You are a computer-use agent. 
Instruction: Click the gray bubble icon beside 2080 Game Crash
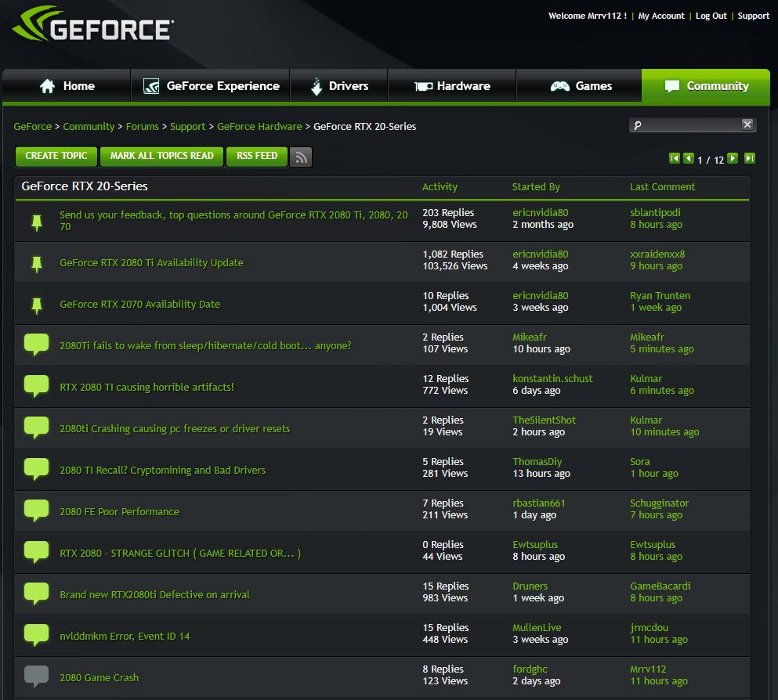point(37,676)
